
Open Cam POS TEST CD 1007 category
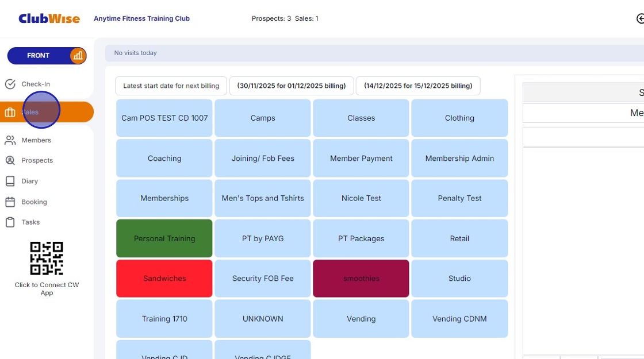(x=164, y=118)
